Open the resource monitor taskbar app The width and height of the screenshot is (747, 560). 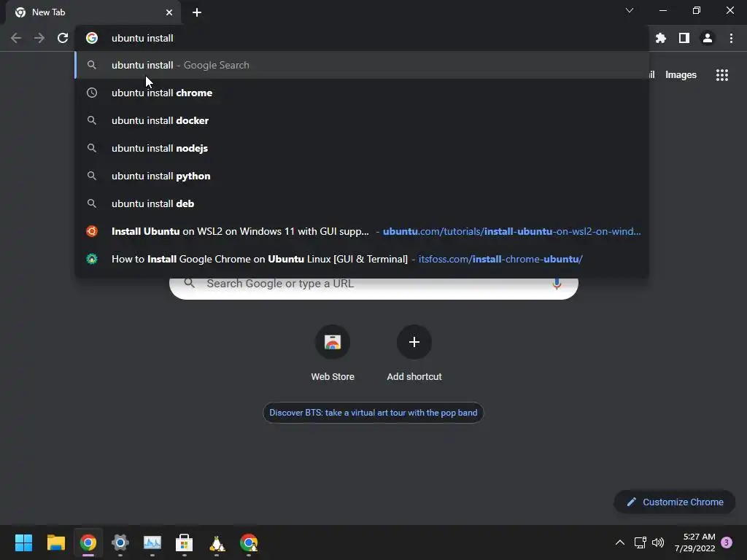tap(152, 542)
